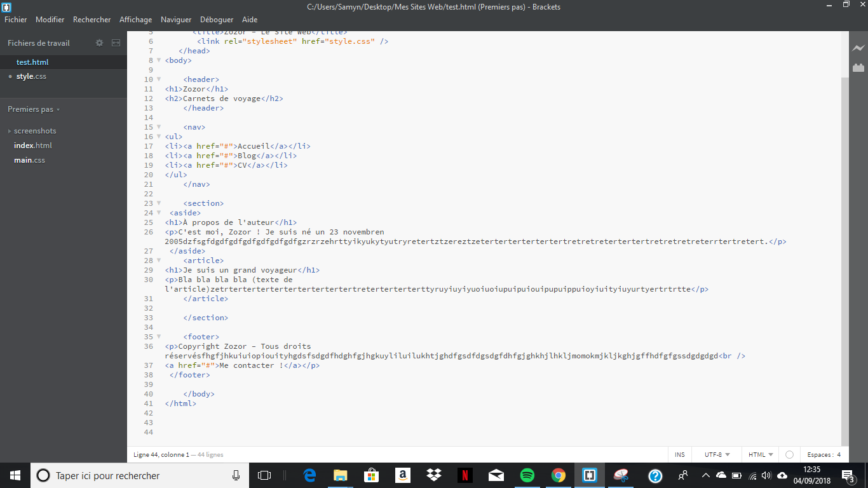Open the Fichiers de travail settings gear
The height and width of the screenshot is (488, 868).
point(99,43)
